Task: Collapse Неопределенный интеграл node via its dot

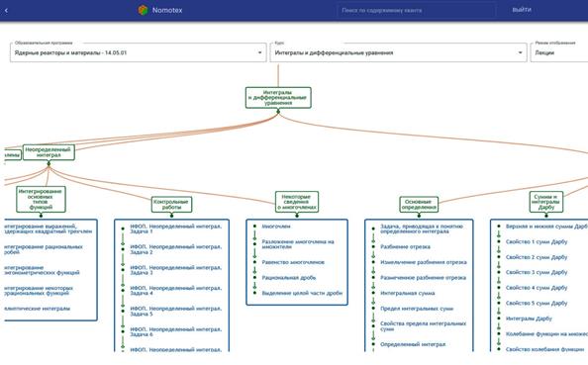Action: tap(49, 163)
